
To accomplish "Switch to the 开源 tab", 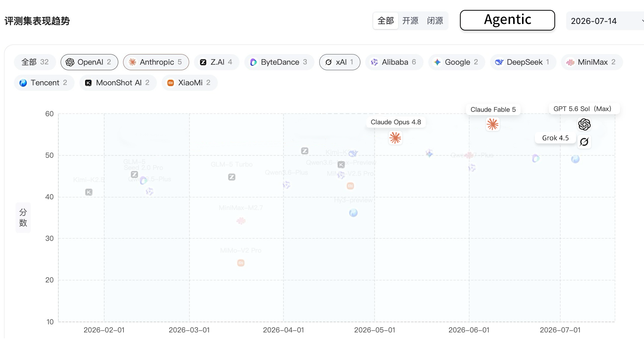I will [x=410, y=21].
